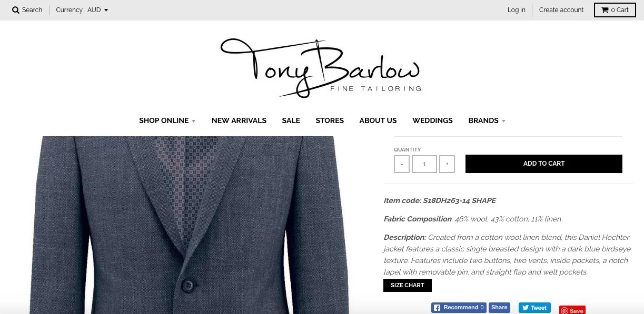Image resolution: width=644 pixels, height=314 pixels.
Task: Open the shopping cart icon
Action: (x=605, y=10)
